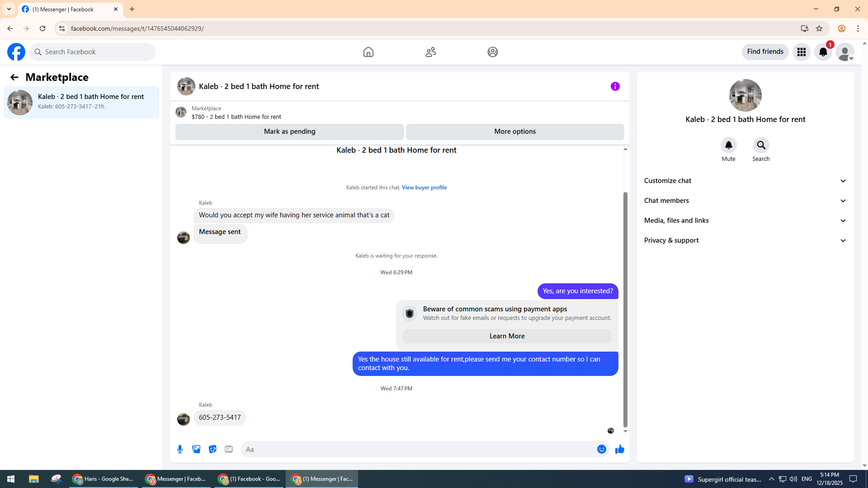Click the cat service animal message

coord(294,216)
